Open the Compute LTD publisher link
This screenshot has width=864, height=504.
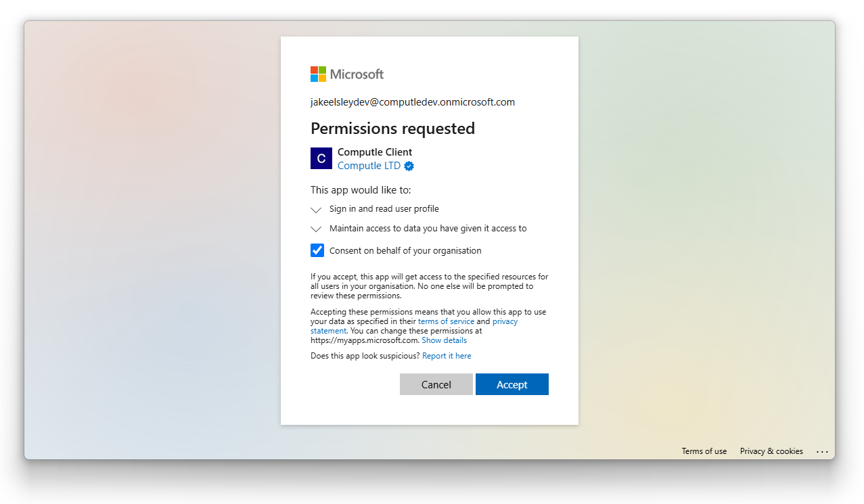point(369,166)
